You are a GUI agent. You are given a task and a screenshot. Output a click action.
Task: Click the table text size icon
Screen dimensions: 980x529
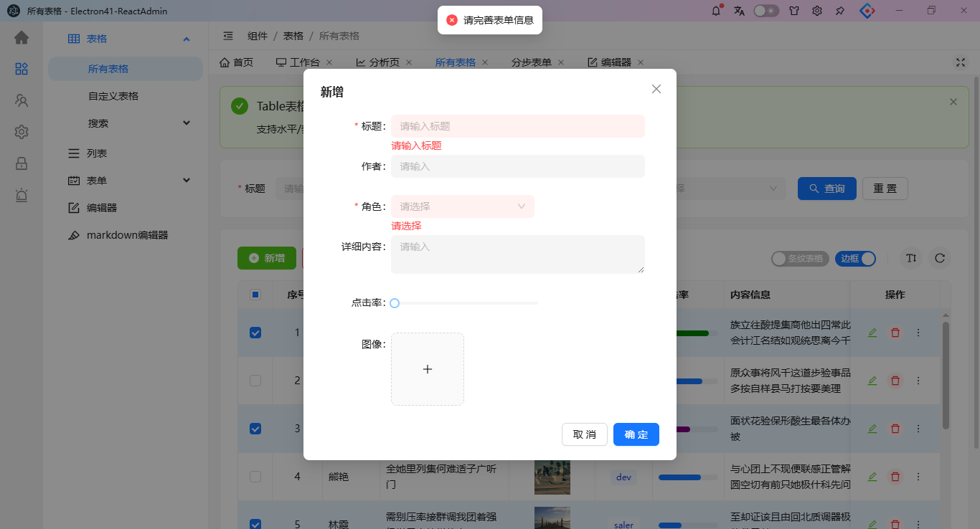[911, 258]
